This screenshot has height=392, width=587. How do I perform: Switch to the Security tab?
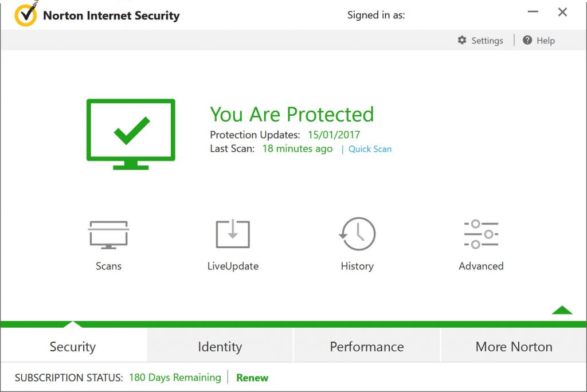(x=73, y=346)
